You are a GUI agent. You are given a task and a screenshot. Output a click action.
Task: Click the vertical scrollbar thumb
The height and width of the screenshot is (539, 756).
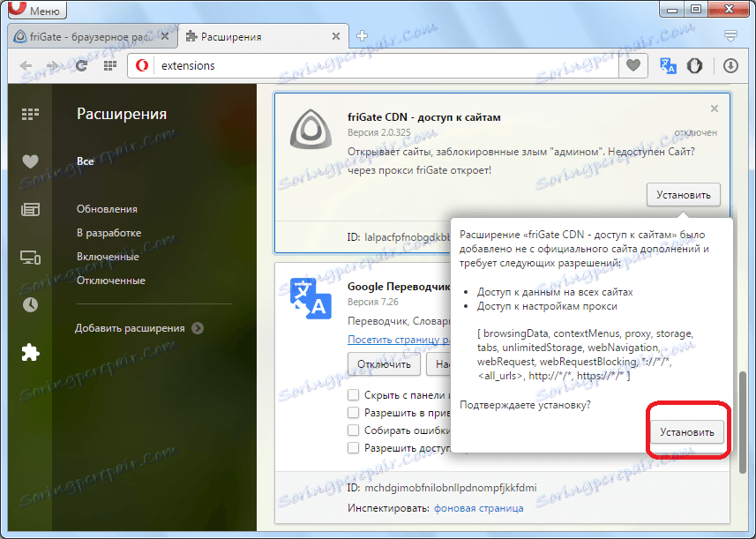tap(743, 423)
